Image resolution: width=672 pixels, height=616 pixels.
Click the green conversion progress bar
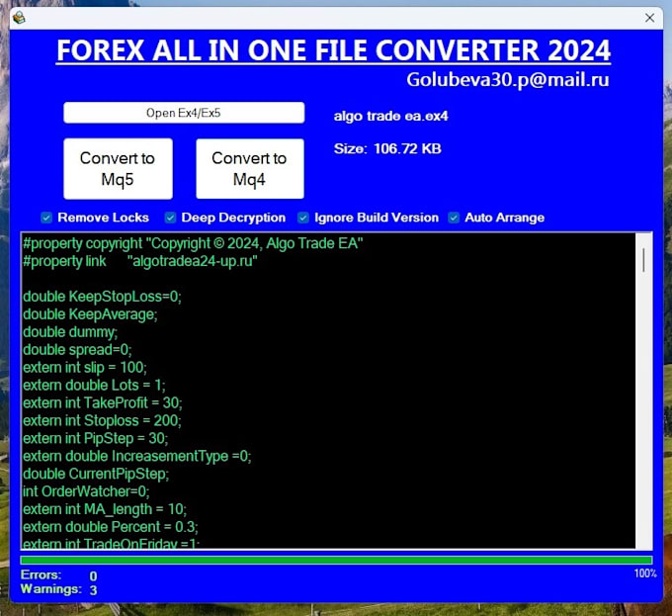(x=336, y=560)
